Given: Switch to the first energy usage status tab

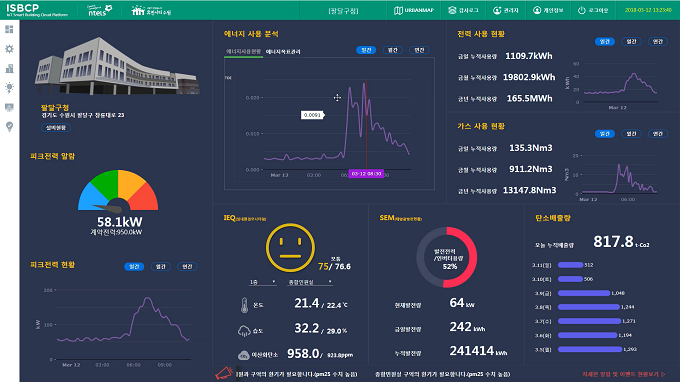Looking at the screenshot, I should pos(243,52).
